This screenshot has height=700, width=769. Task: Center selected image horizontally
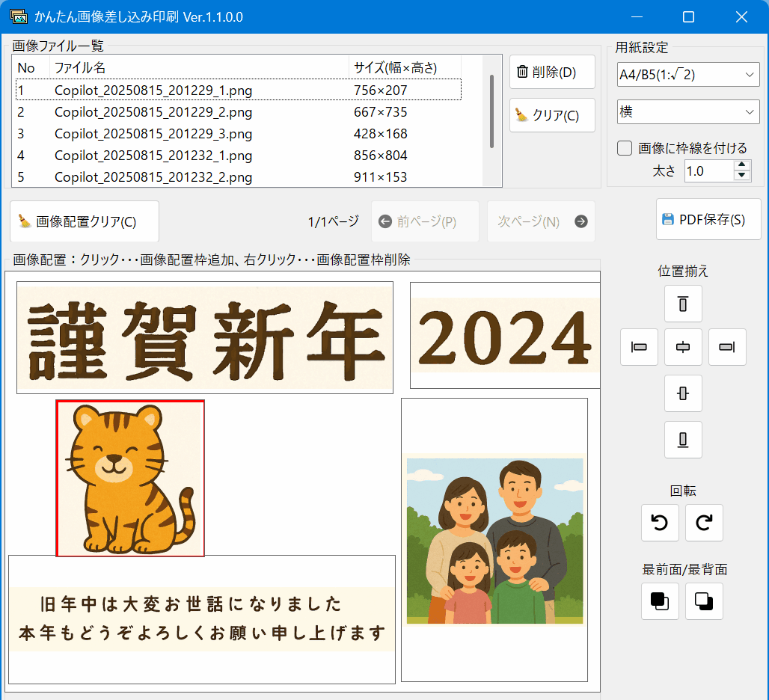coord(683,347)
